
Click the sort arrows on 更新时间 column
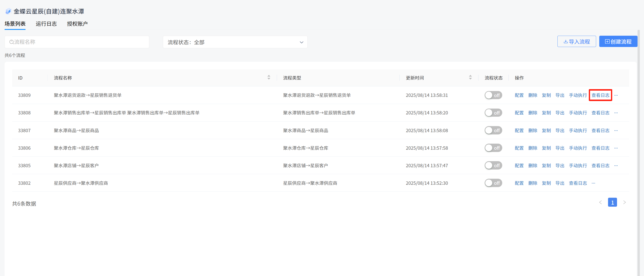coord(470,78)
